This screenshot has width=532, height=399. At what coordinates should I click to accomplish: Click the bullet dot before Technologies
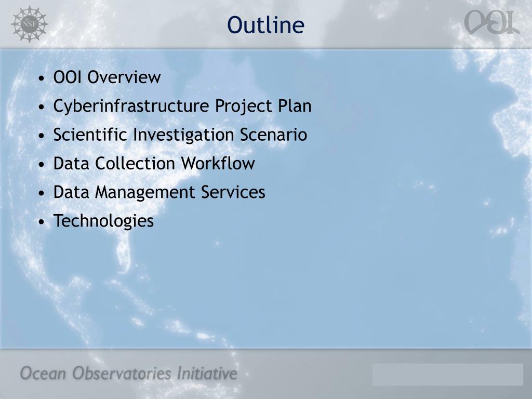coord(42,222)
